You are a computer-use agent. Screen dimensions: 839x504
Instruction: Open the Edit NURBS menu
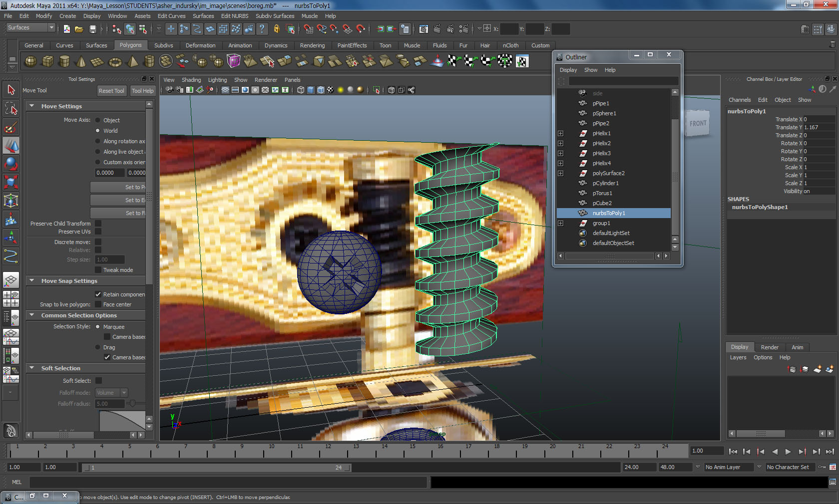coord(234,16)
